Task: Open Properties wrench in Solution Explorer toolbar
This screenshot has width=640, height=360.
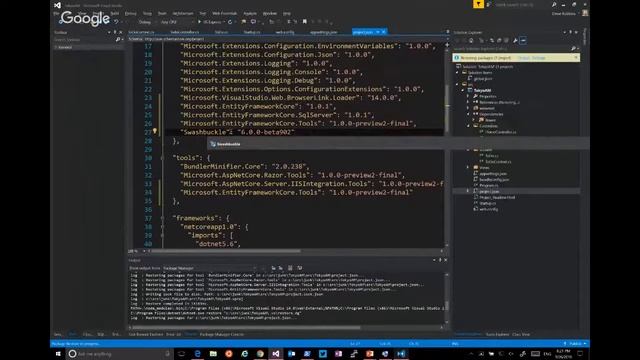Action: pos(515,40)
